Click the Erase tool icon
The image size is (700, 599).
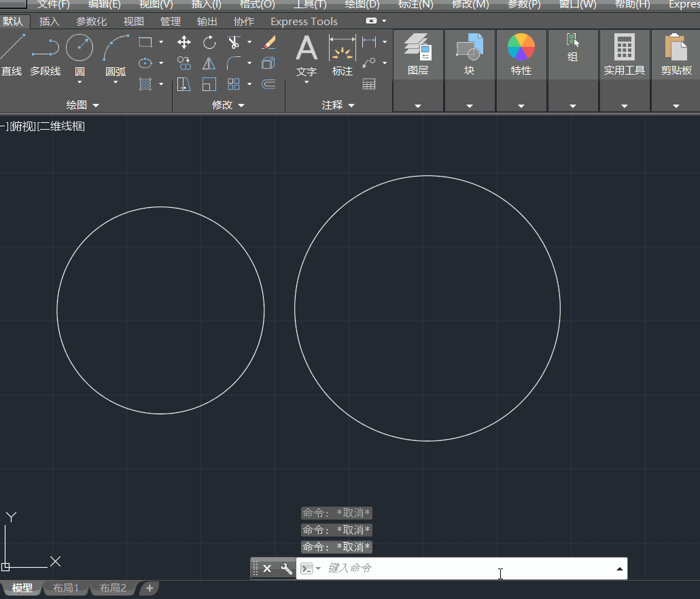268,42
